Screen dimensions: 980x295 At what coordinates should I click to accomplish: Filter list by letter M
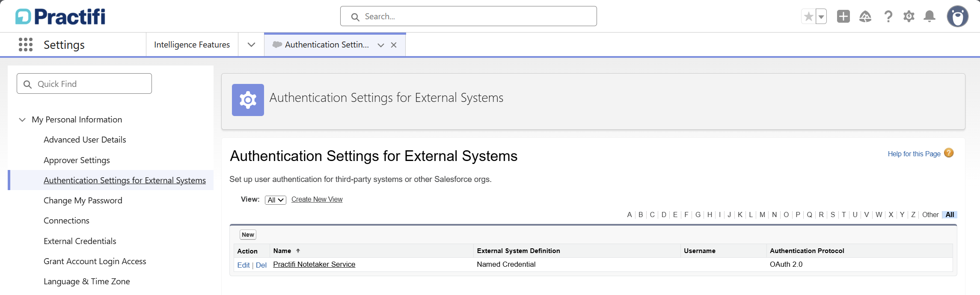(762, 215)
